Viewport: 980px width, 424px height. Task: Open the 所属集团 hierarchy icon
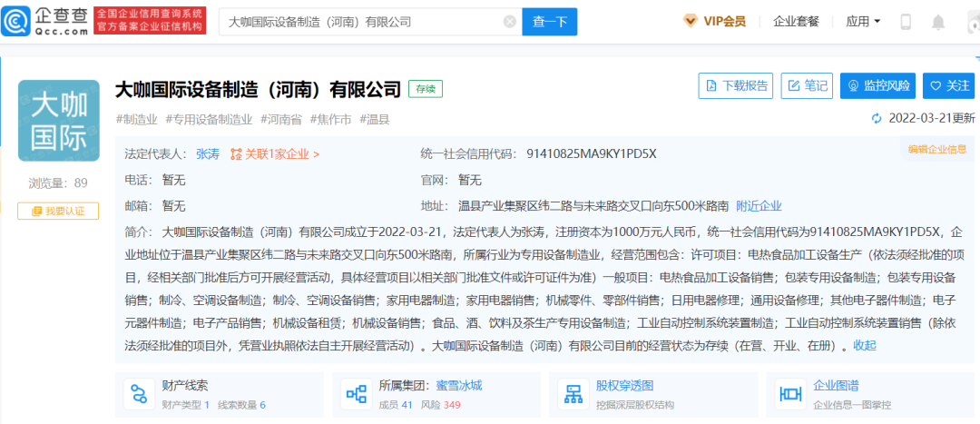357,394
